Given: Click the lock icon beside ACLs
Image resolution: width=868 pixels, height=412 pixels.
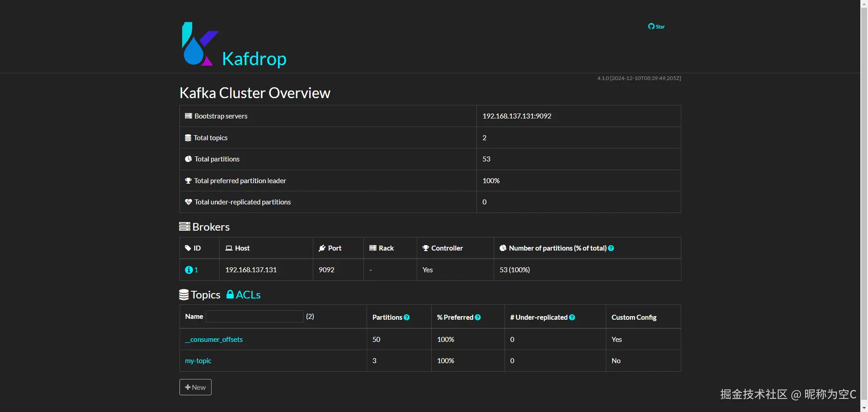Looking at the screenshot, I should click(230, 294).
